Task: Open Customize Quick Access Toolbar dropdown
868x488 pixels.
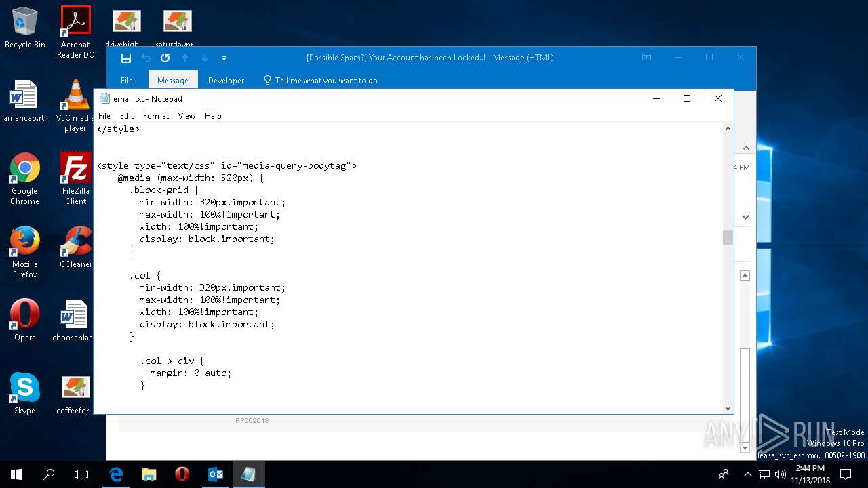Action: pyautogui.click(x=224, y=58)
